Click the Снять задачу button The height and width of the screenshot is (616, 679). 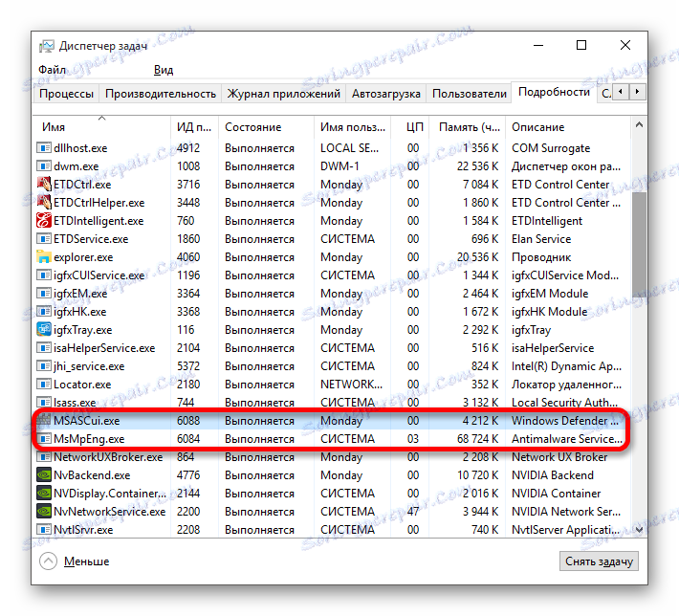[599, 561]
